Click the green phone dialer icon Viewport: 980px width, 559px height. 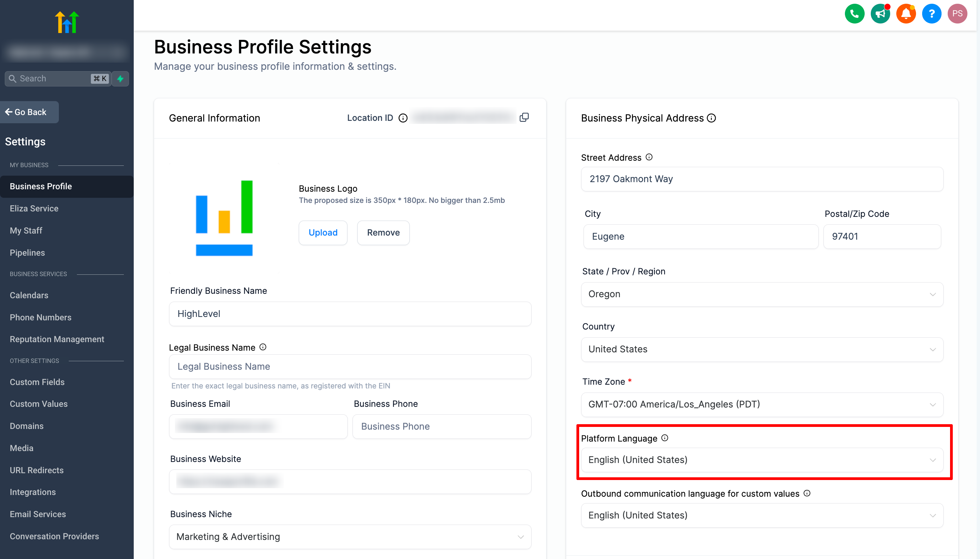pos(854,14)
